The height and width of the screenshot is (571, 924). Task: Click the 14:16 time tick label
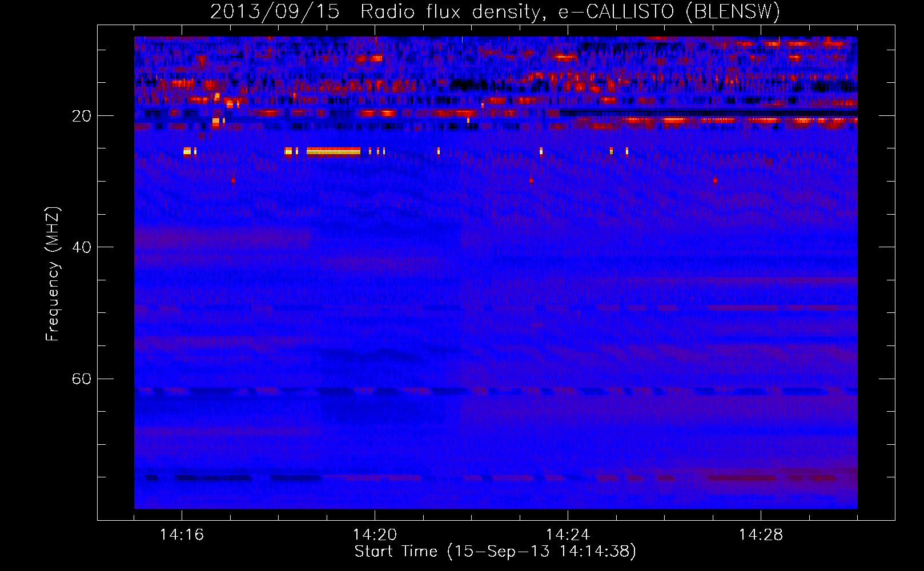pos(182,535)
